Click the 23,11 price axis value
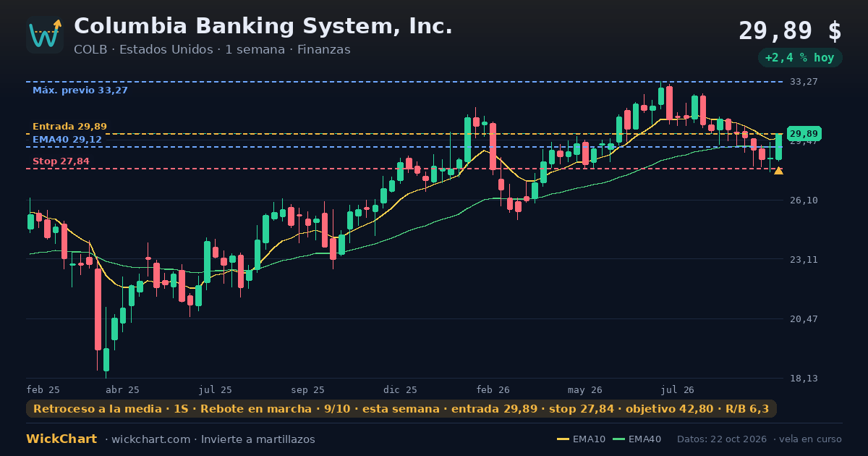Image resolution: width=868 pixels, height=456 pixels. pyautogui.click(x=803, y=259)
